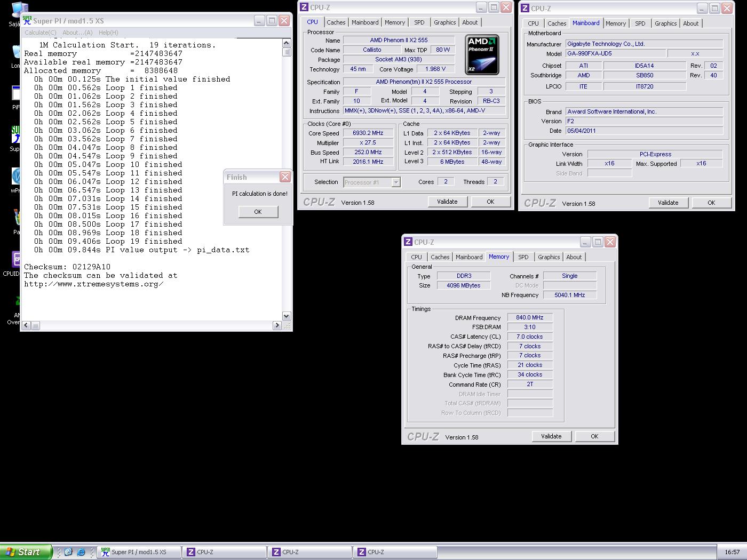Click the AMD Phenom II logo
Image resolution: width=747 pixels, height=560 pixels.
pyautogui.click(x=482, y=54)
